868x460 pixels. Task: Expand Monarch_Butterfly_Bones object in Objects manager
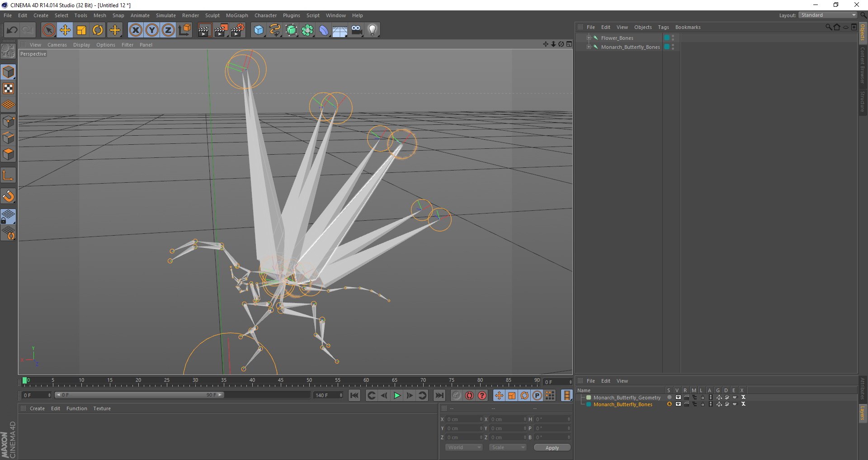[589, 47]
